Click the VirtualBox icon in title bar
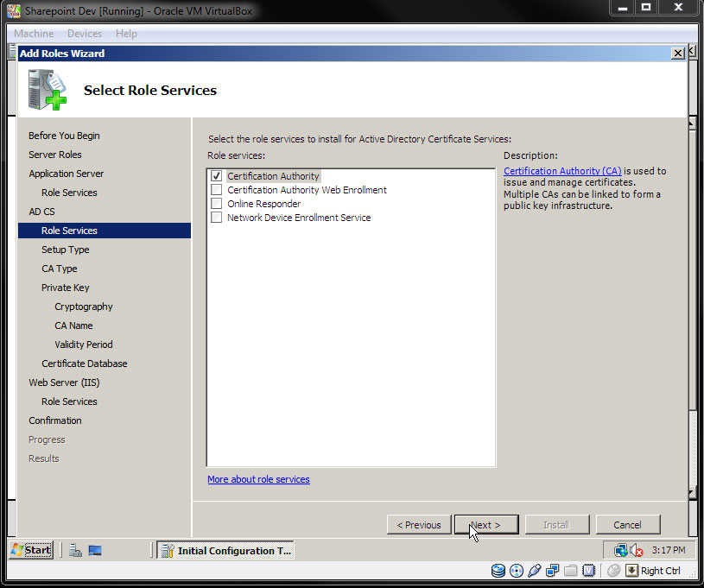Viewport: 704px width, 588px height. click(14, 10)
